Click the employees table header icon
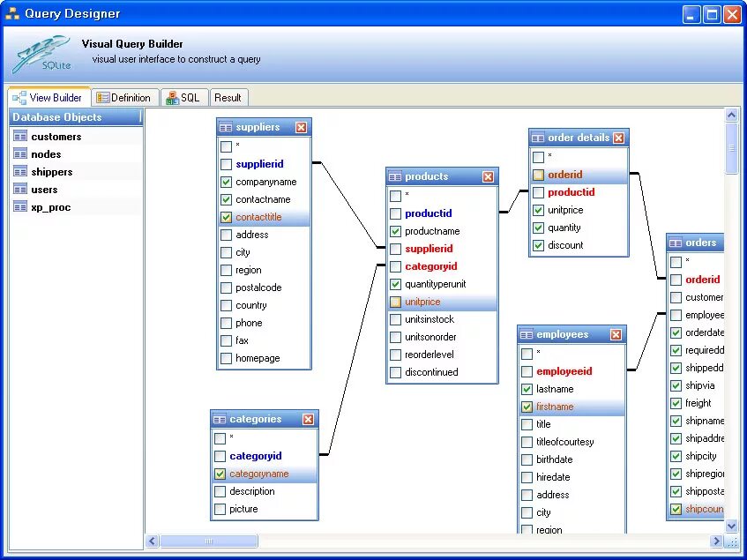This screenshot has width=747, height=560. coord(527,335)
